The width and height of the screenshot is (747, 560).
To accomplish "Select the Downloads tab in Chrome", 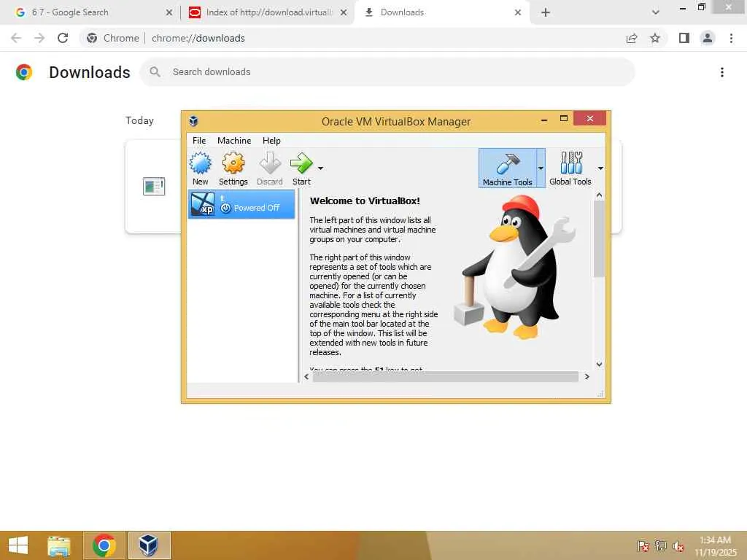I will [443, 12].
